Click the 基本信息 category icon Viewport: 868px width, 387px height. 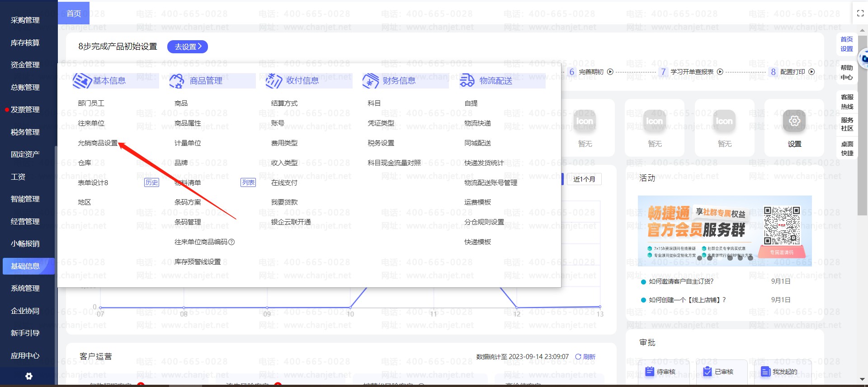pyautogui.click(x=82, y=81)
